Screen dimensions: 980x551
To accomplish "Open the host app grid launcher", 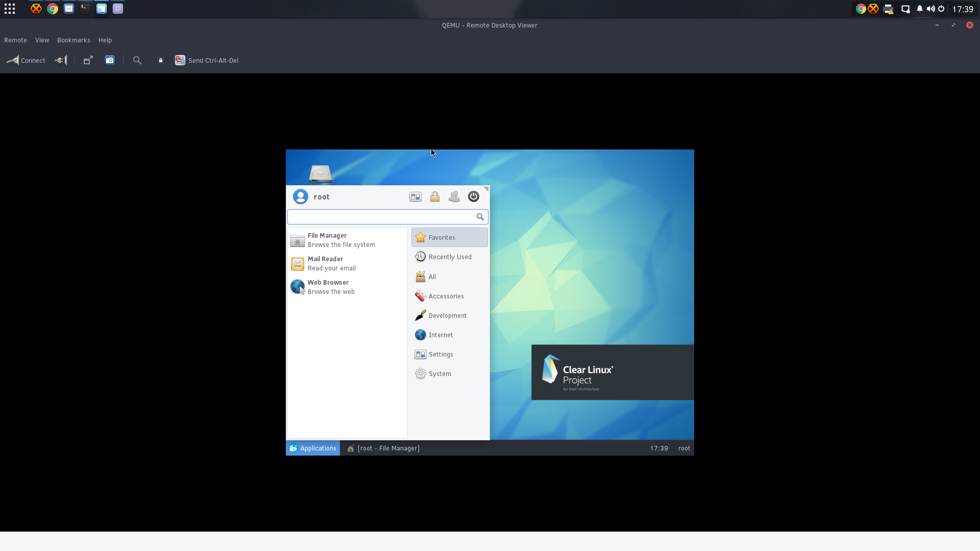I will (x=10, y=9).
